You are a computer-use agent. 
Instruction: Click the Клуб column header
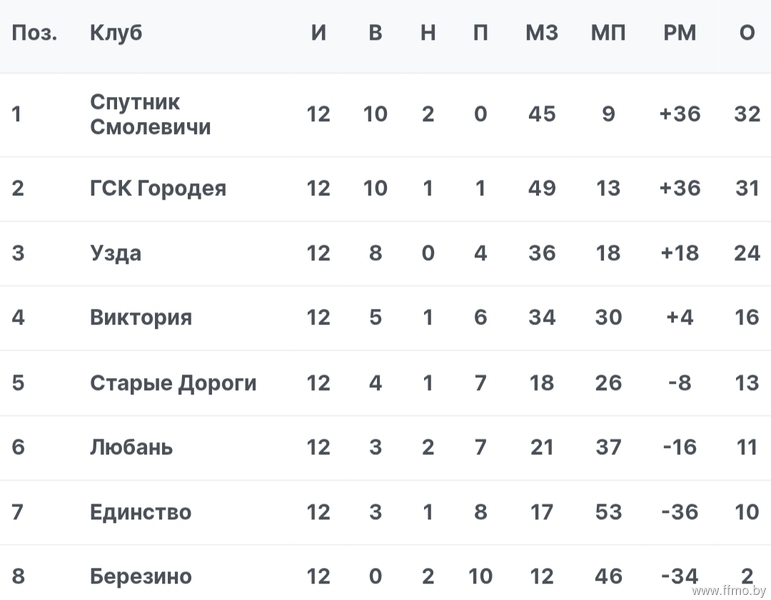point(116,33)
